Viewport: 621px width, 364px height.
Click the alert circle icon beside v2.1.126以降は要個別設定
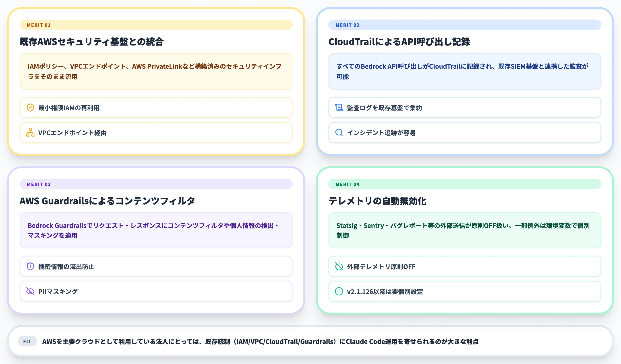pyautogui.click(x=339, y=291)
